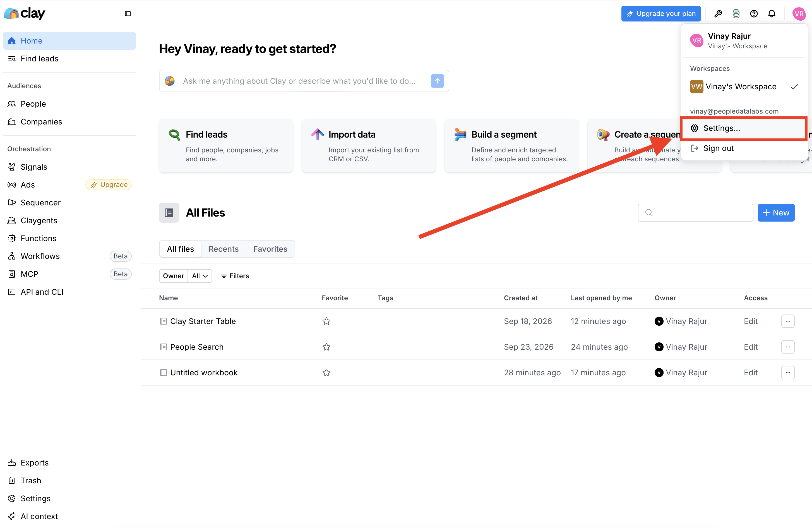Open Find leads in the sidebar
This screenshot has height=528, width=812.
(69, 59)
